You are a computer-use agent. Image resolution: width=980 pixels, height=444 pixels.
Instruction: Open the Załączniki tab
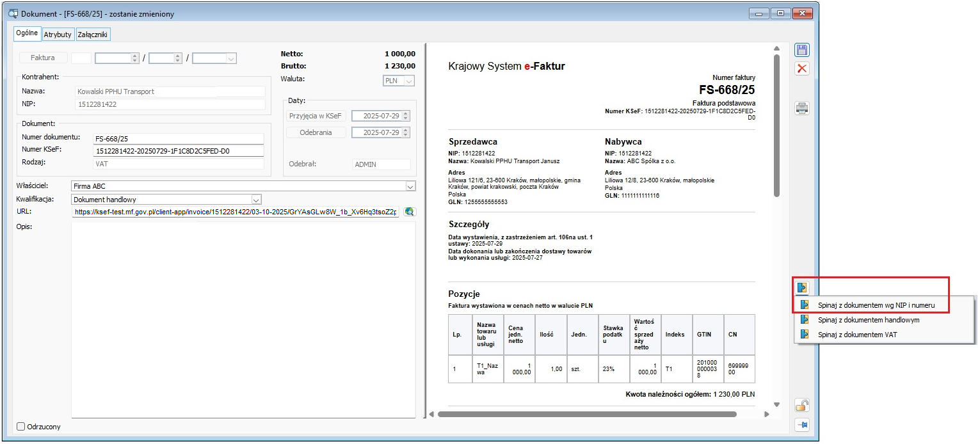pyautogui.click(x=93, y=35)
